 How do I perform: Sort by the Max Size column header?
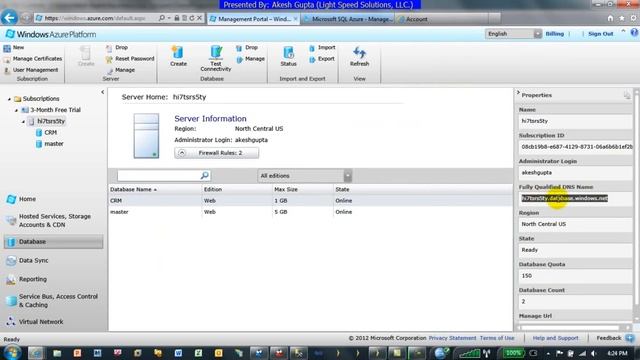[286, 189]
